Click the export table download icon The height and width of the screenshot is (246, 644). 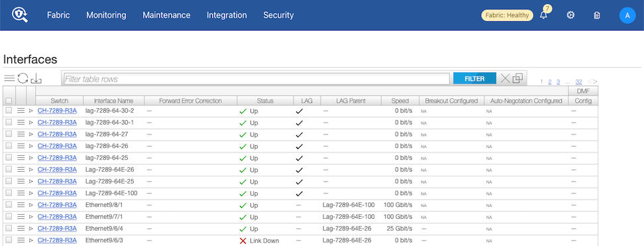click(x=36, y=78)
